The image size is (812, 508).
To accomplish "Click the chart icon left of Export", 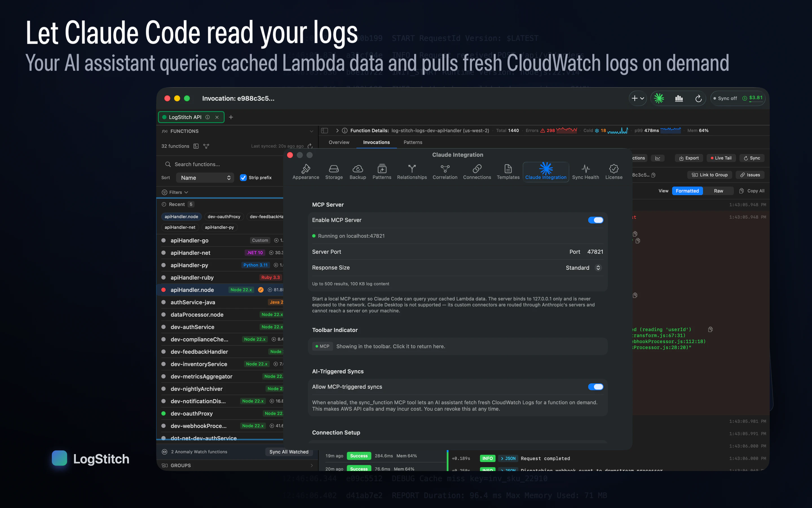I will pos(658,158).
